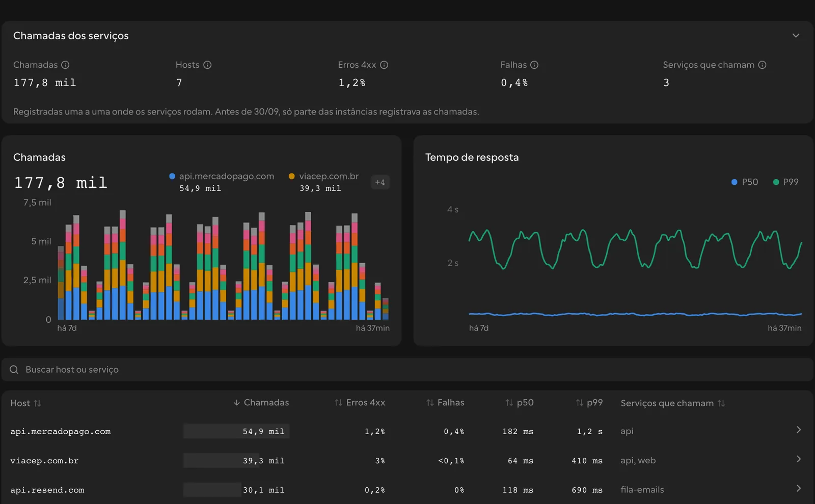Collapse the Chamadas dos serviços panel
The image size is (815, 504).
point(796,36)
